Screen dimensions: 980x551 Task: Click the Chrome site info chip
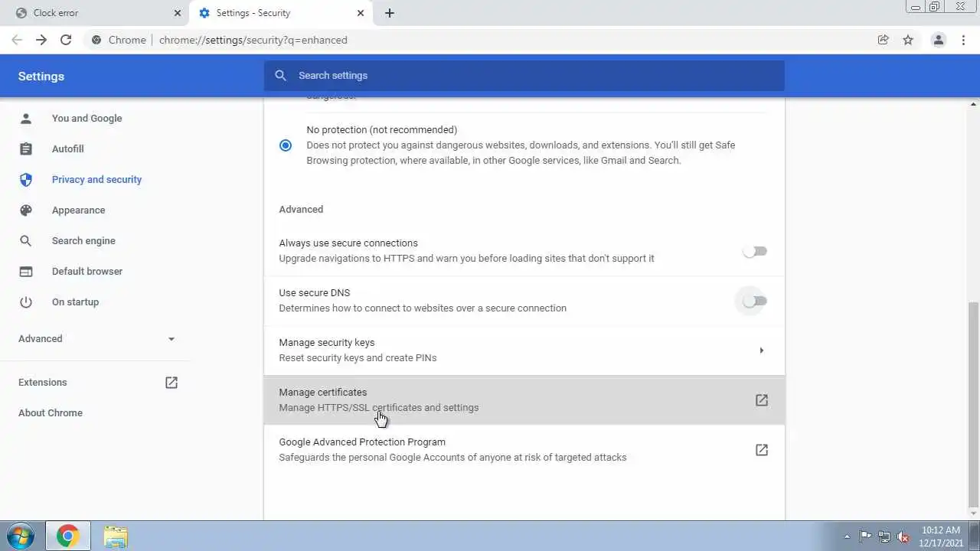pyautogui.click(x=119, y=40)
